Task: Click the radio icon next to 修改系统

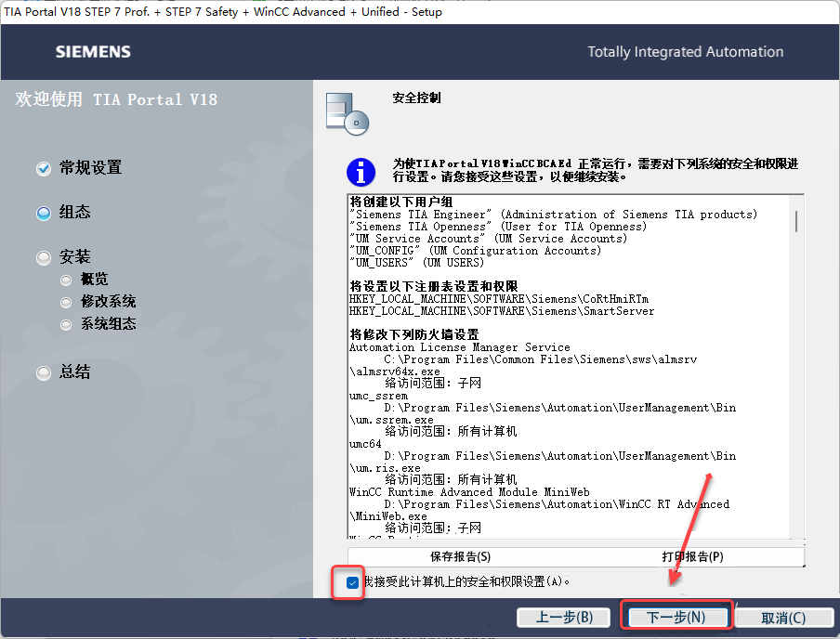Action: point(65,301)
